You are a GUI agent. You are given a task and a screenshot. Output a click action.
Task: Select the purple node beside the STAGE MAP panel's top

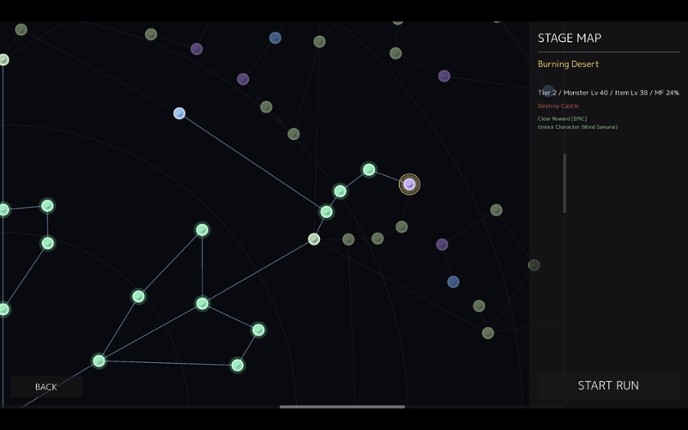[x=444, y=76]
